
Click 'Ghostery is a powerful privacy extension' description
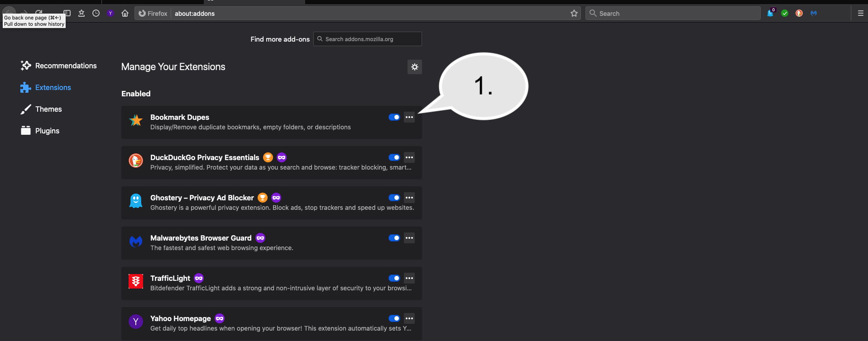pyautogui.click(x=282, y=208)
